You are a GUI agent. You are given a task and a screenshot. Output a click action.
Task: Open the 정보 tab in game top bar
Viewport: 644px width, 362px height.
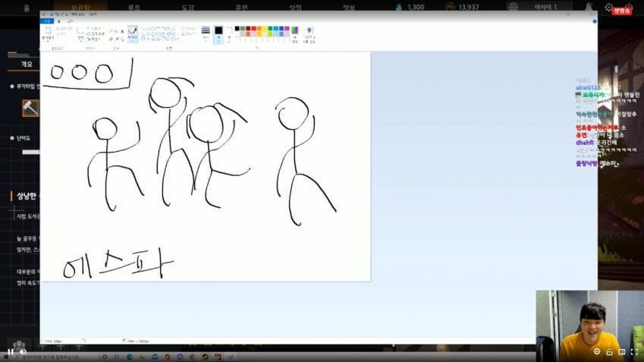click(349, 8)
